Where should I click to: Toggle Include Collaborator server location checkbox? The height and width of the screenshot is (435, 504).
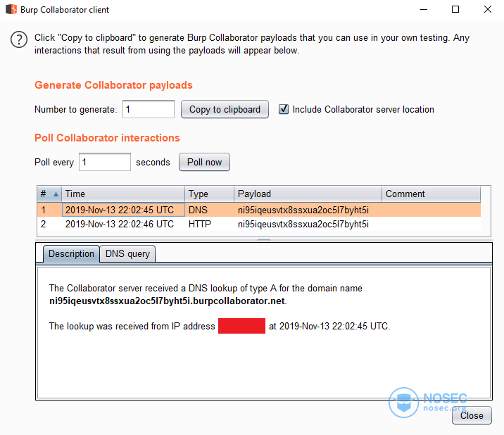[x=284, y=109]
